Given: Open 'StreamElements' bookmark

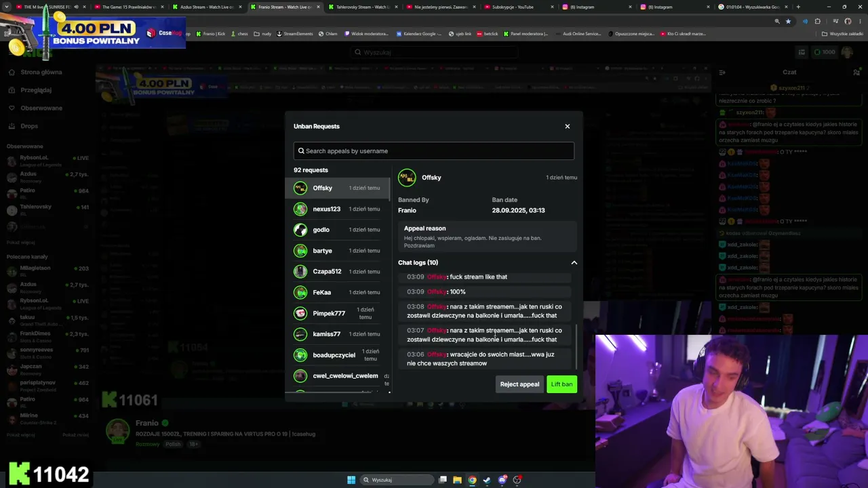Looking at the screenshot, I should tap(295, 33).
